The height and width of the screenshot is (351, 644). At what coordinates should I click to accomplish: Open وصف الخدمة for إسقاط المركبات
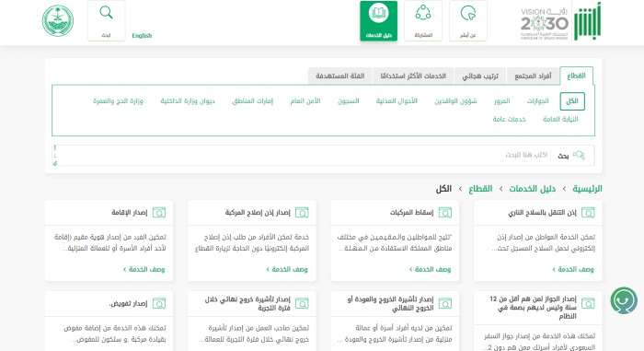tap(430, 270)
